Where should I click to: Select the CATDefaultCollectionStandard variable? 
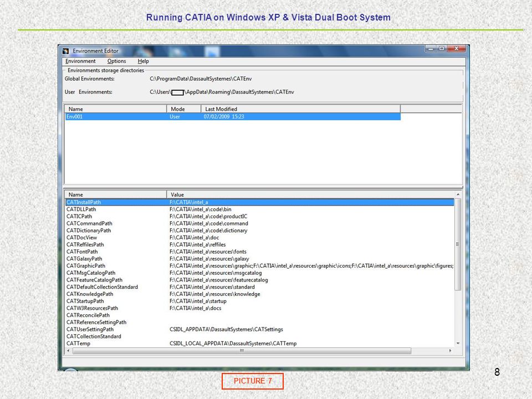point(102,287)
